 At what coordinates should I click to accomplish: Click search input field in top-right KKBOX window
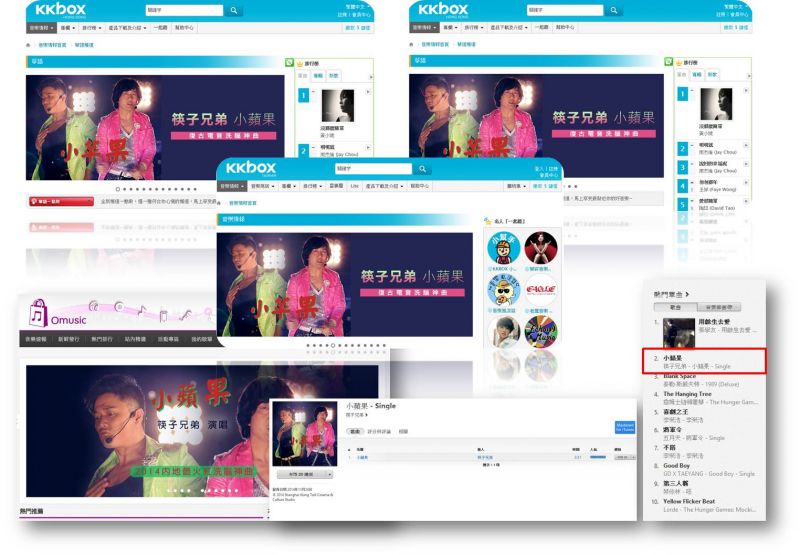coord(564,10)
